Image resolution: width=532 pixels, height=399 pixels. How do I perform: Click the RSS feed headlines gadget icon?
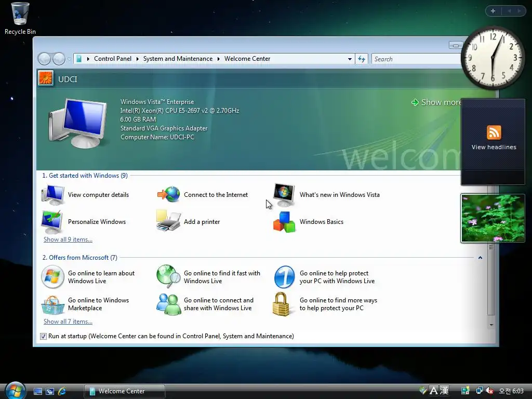494,132
